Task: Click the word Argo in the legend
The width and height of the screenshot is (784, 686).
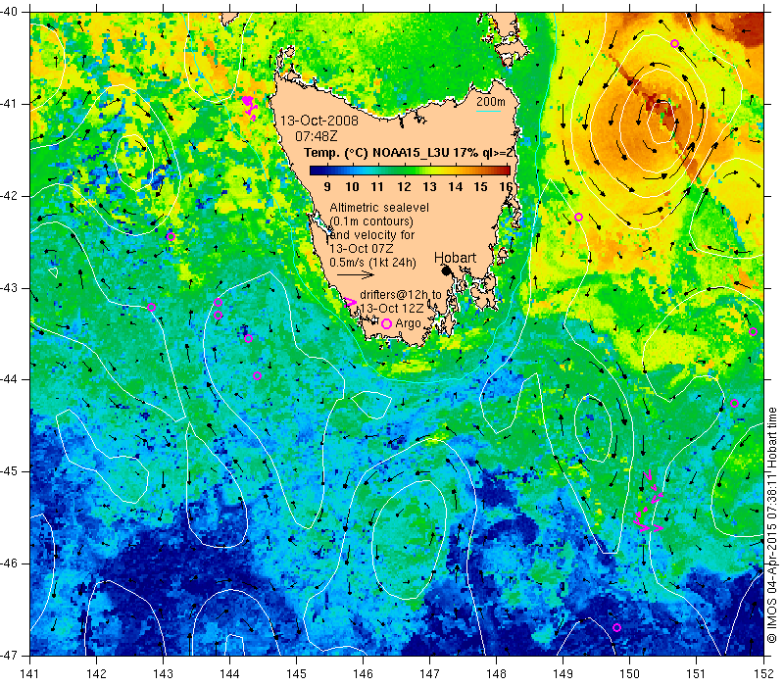Action: (x=408, y=323)
